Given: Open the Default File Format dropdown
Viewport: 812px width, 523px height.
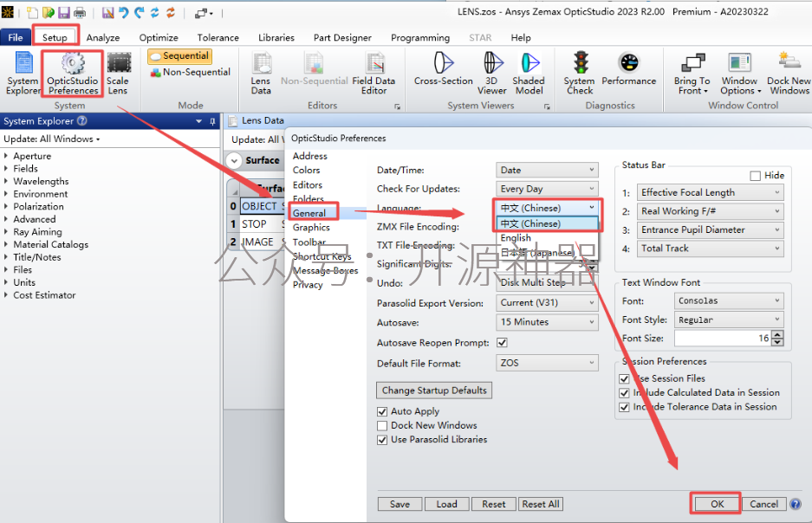Looking at the screenshot, I should tap(547, 363).
